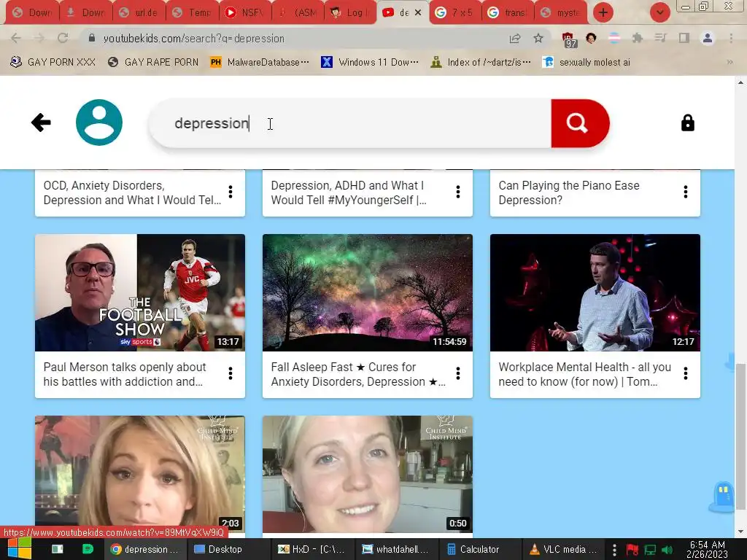Expand hidden bookmarks chevron
Screen dimensions: 747x560
729,63
